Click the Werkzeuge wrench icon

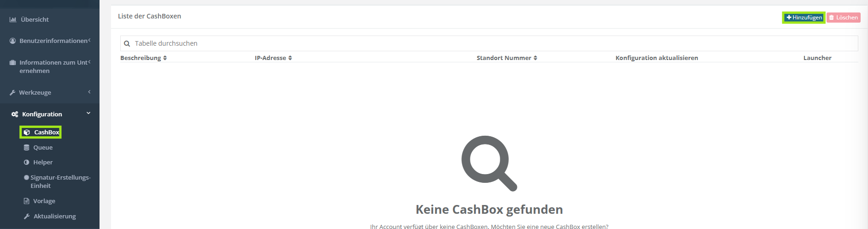12,93
